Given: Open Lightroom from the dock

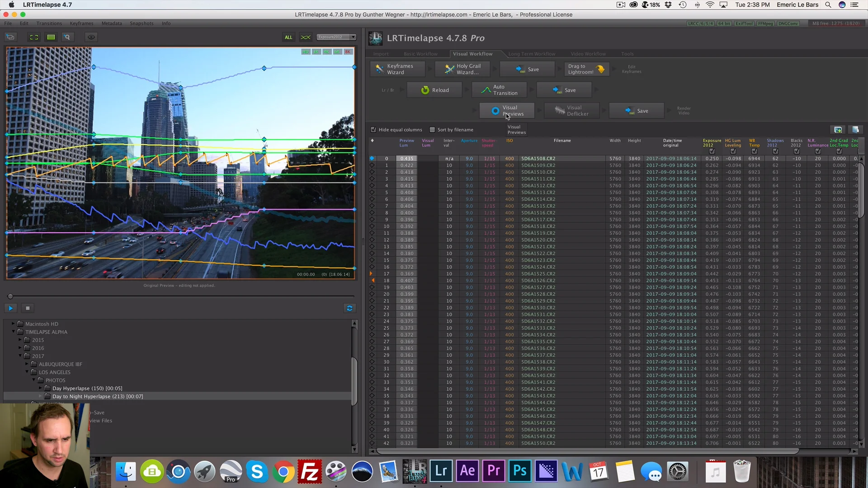Looking at the screenshot, I should (x=441, y=471).
